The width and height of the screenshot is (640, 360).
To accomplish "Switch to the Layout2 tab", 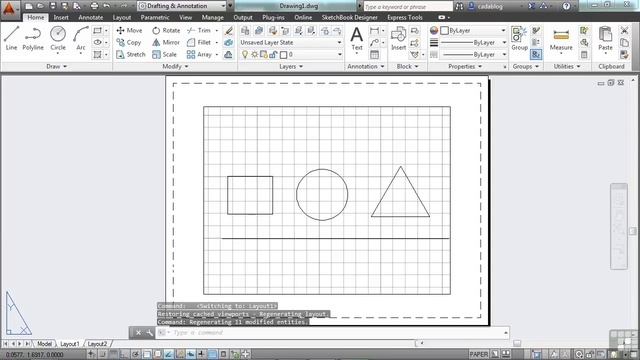I will (x=97, y=344).
